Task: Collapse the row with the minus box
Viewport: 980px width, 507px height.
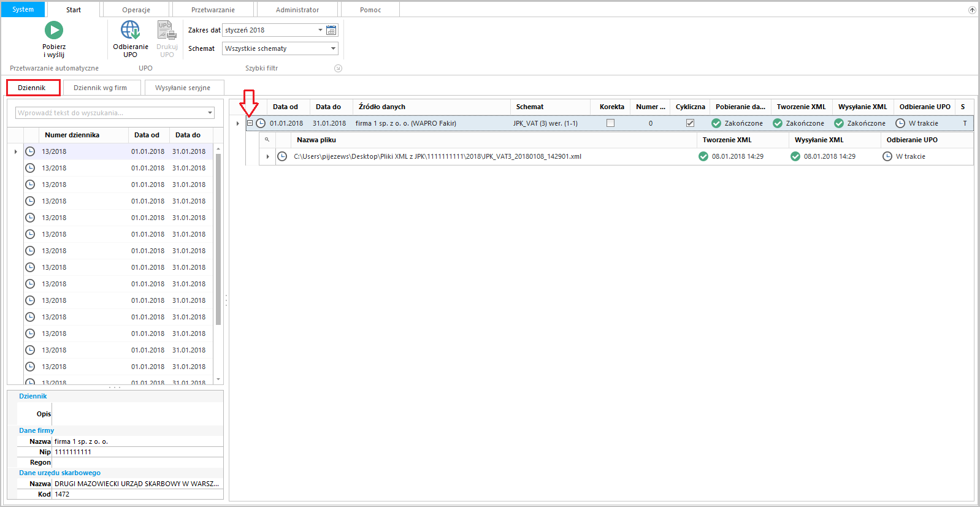Action: 250,123
